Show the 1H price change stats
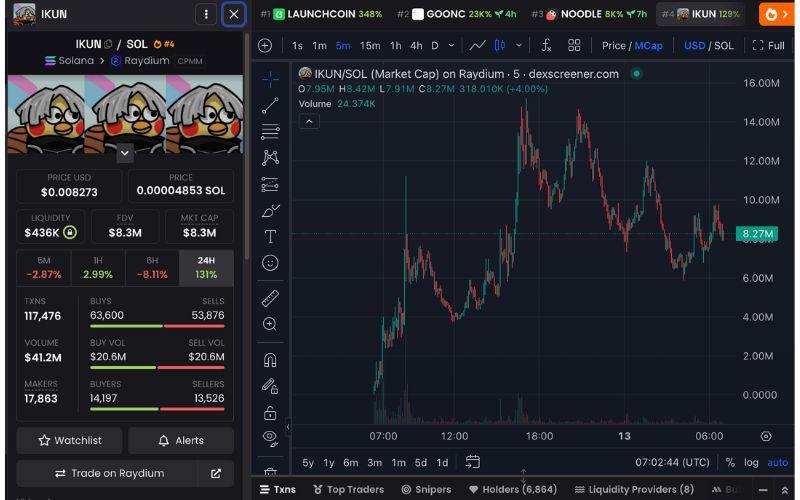 pyautogui.click(x=98, y=267)
